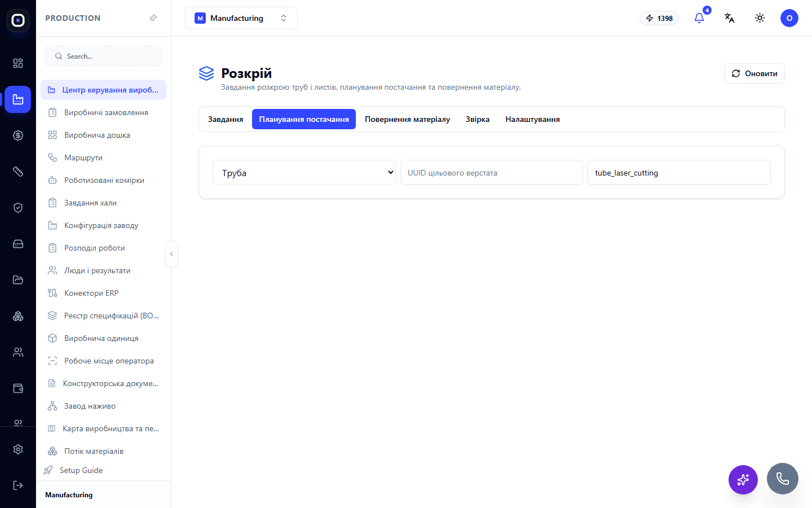Image resolution: width=812 pixels, height=508 pixels.
Task: Click the tube_laser_cutting input field
Action: coord(679,172)
